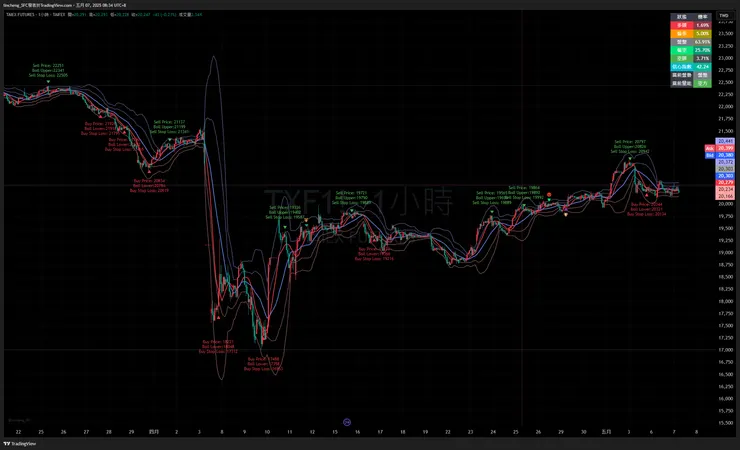Screen dimensions: 740x450
Task: Click the Sell Price 21157 signal label
Action: (169, 127)
